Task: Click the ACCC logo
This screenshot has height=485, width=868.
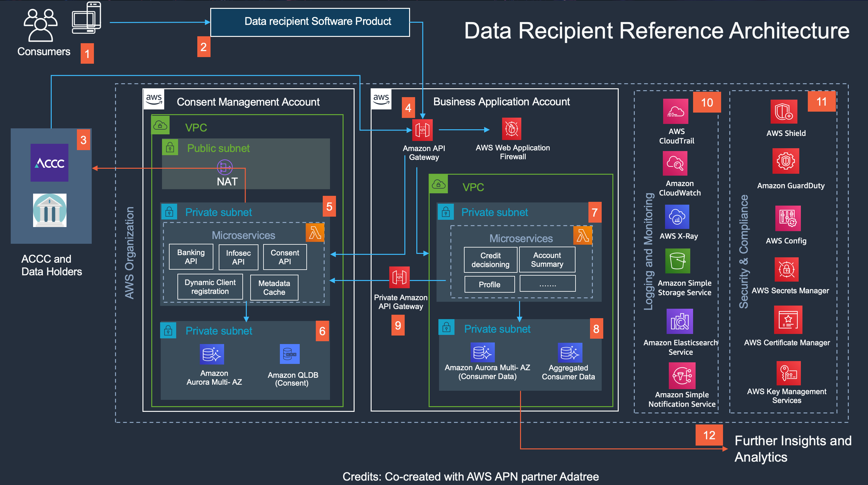Action: [49, 163]
